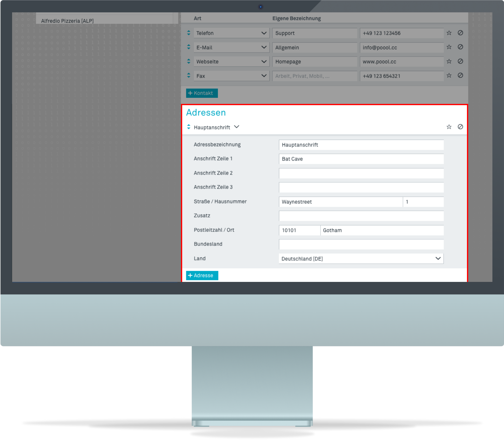
Task: Click the favorite star icon for Telefon entry
Action: 449,33
